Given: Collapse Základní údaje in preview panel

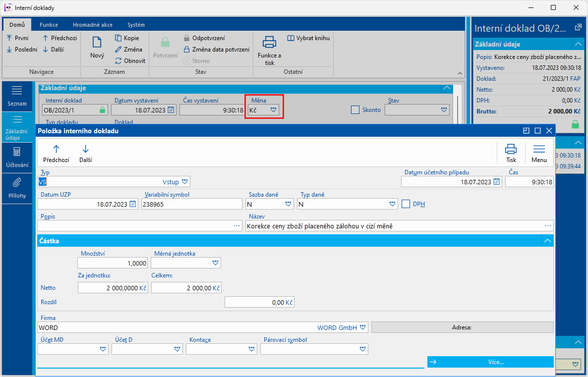Looking at the screenshot, I should pos(578,44).
